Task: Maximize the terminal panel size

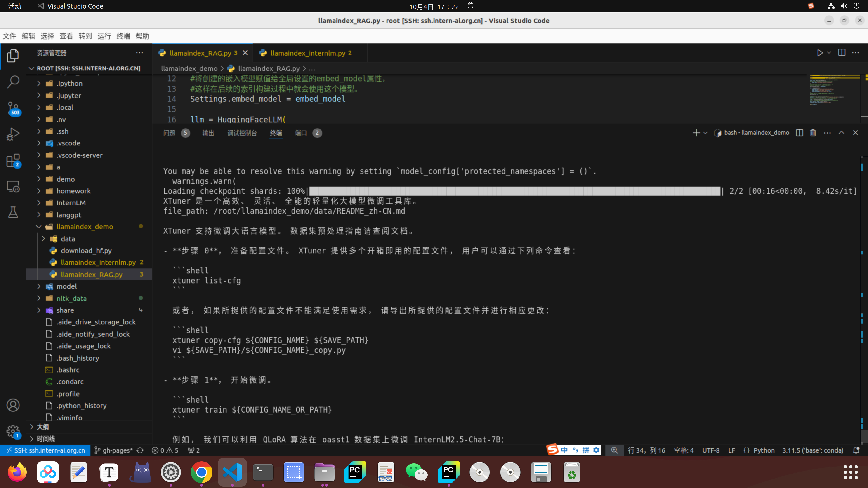Action: pos(841,133)
